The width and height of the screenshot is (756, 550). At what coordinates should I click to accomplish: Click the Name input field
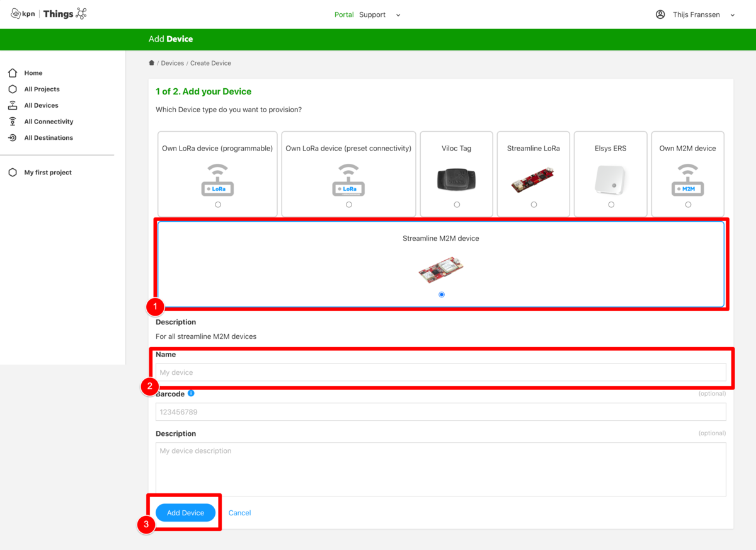tap(441, 372)
